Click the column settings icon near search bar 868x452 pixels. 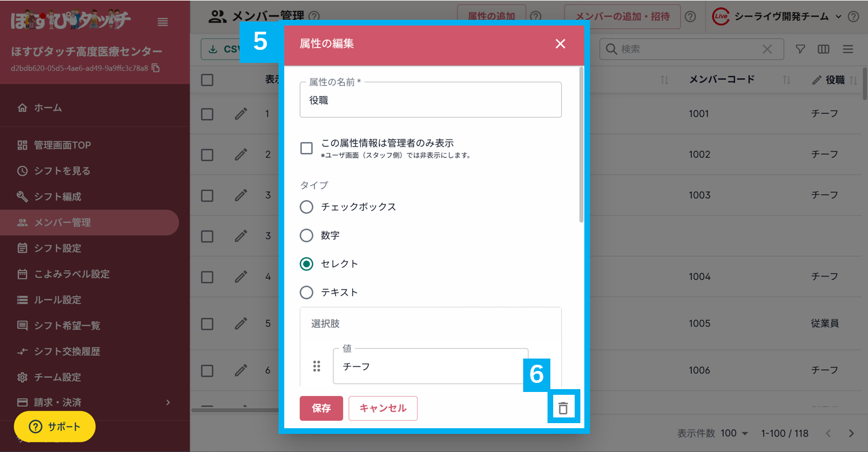(x=823, y=49)
